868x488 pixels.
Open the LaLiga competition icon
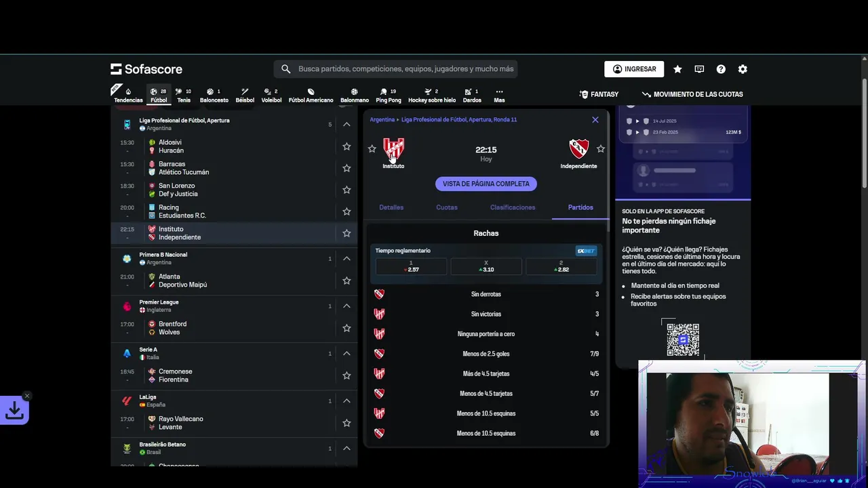127,401
